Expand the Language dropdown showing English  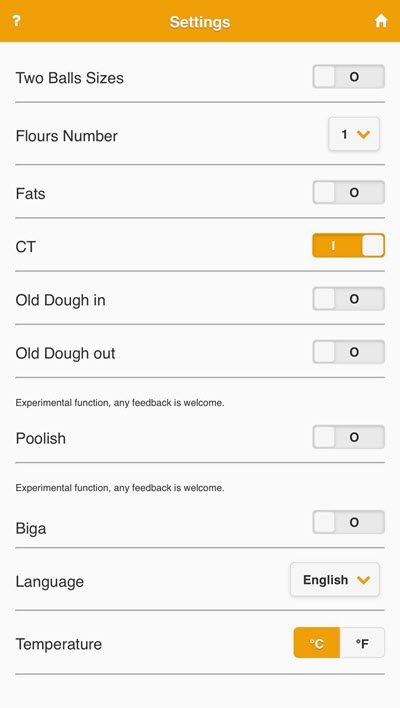coord(335,580)
